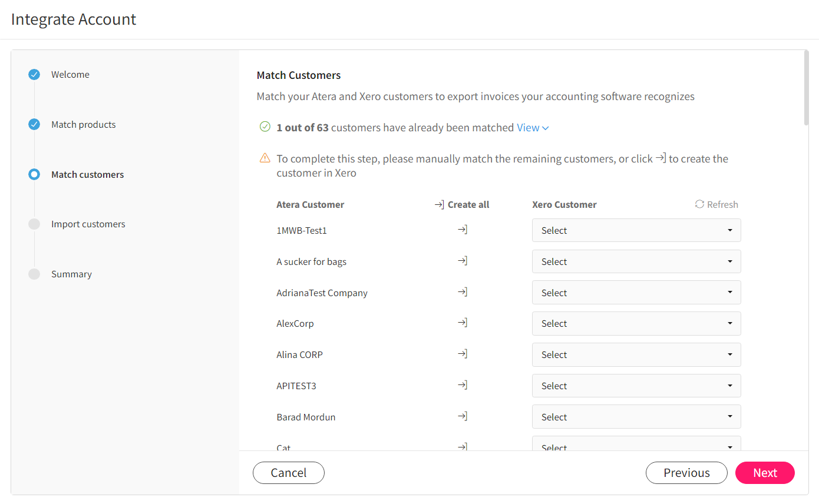This screenshot has width=819, height=504.
Task: Open Xero Customer dropdown for APITEST3
Action: coord(636,386)
